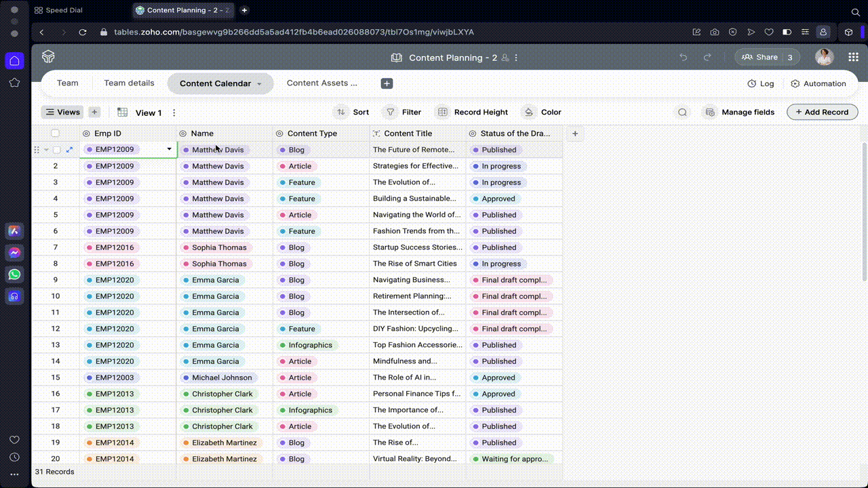Switch to the Team details tab
Screen dimensions: 868x488
129,83
